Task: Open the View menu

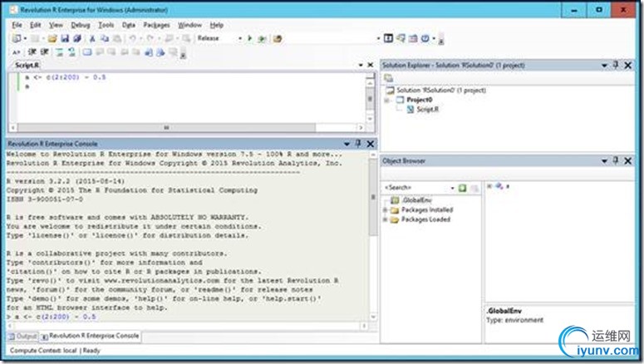Action: pos(56,25)
